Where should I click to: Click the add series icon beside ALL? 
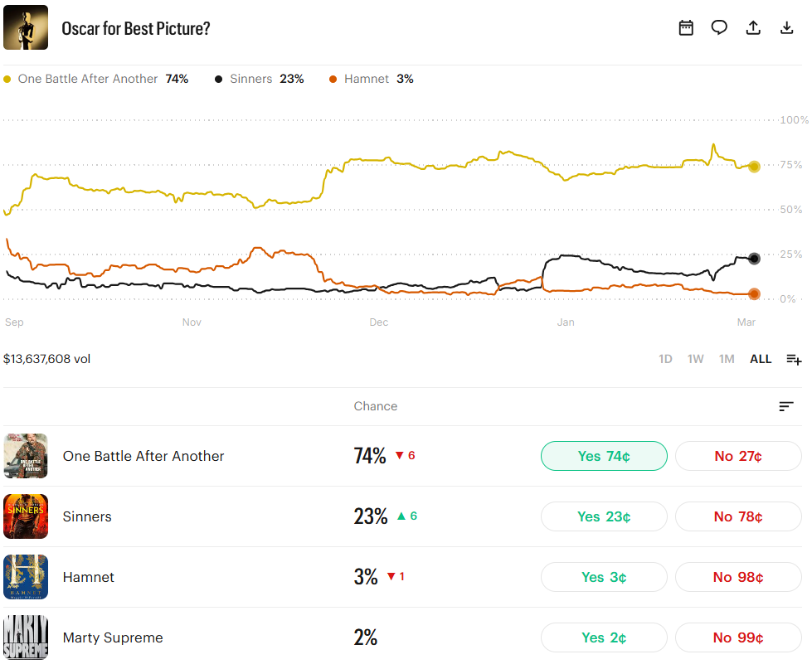794,359
